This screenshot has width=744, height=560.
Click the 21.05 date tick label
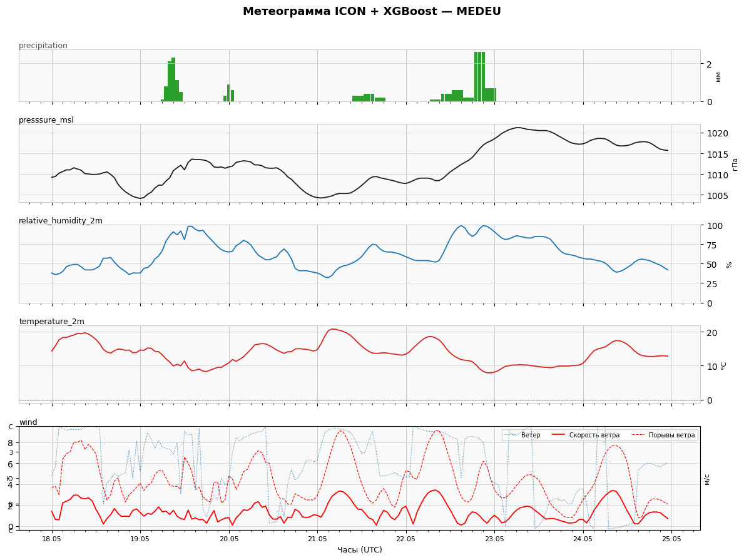pos(317,539)
